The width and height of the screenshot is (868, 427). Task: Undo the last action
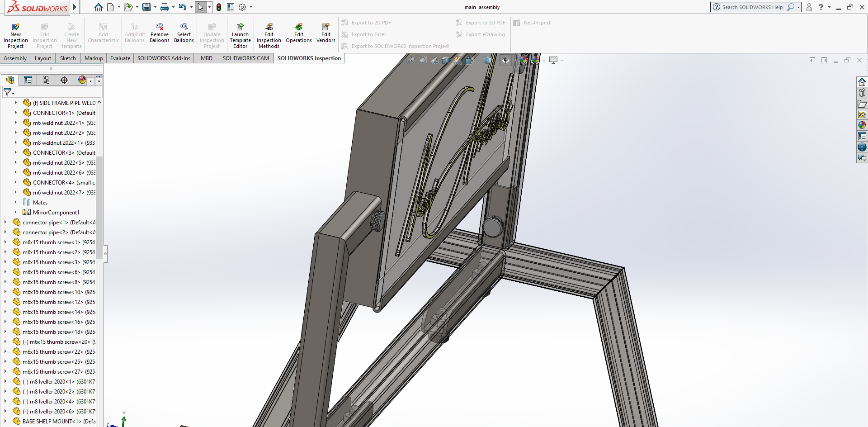[x=182, y=7]
